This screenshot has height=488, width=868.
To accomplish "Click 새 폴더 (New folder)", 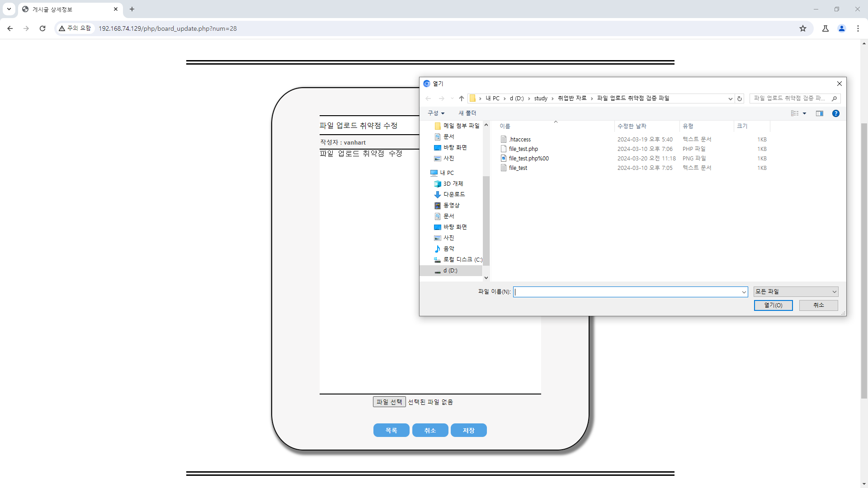I will [467, 113].
